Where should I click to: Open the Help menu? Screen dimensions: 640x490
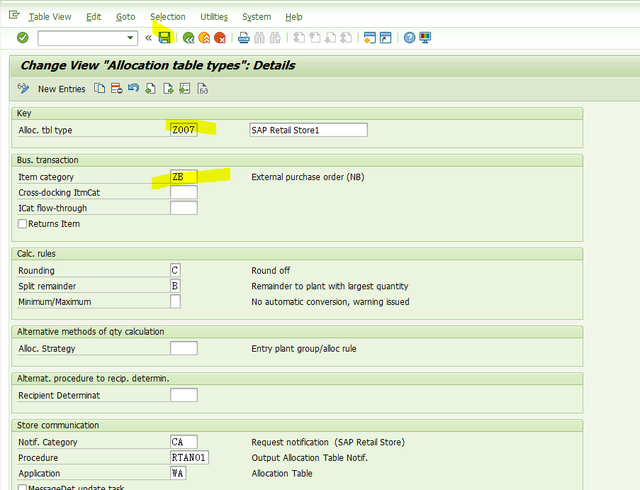point(293,17)
